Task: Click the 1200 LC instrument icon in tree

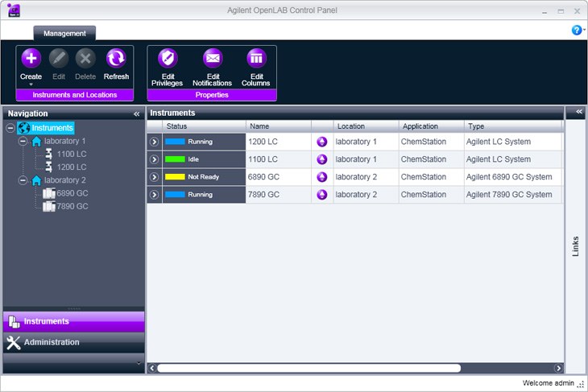Action: [x=49, y=167]
